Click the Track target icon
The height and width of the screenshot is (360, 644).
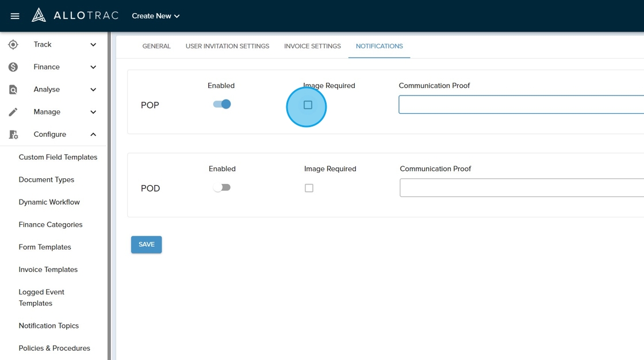coord(13,45)
